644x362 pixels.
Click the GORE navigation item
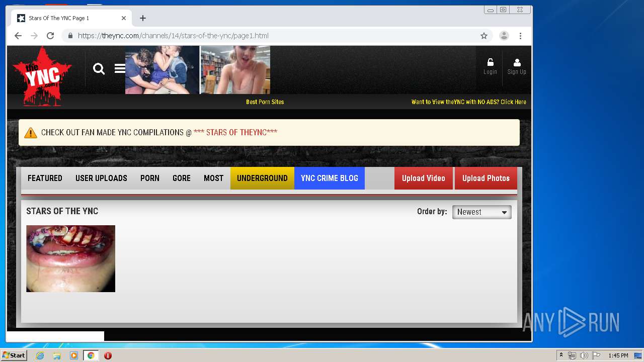(x=182, y=178)
